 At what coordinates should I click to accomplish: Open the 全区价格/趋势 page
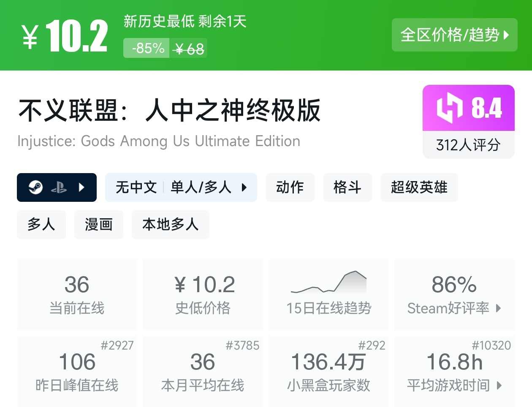[x=455, y=35]
